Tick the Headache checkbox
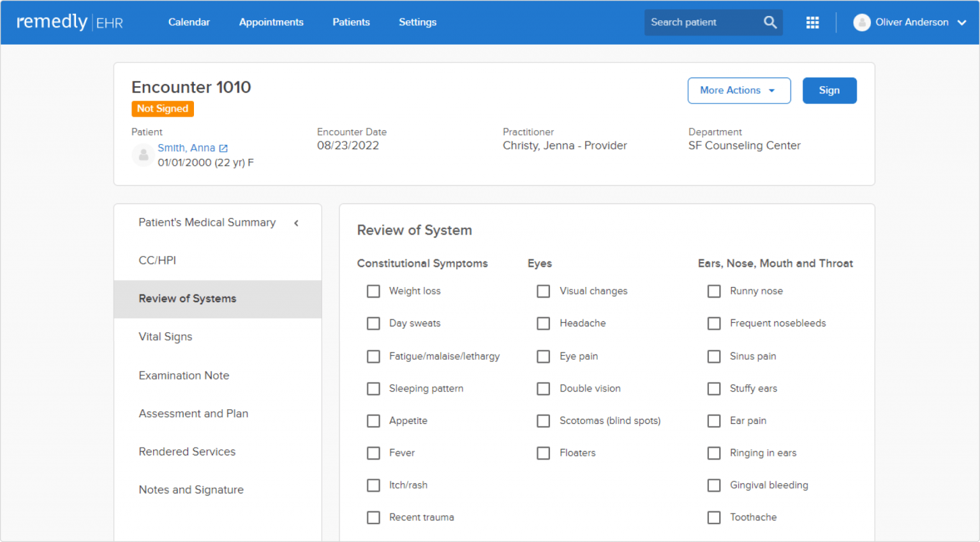Screen dimensions: 980x542 tap(544, 323)
